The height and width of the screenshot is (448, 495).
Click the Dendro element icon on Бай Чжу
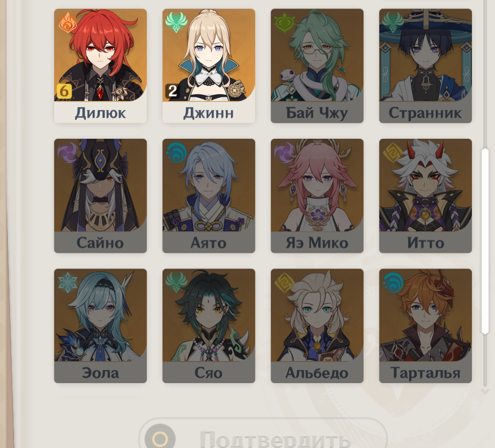click(284, 23)
